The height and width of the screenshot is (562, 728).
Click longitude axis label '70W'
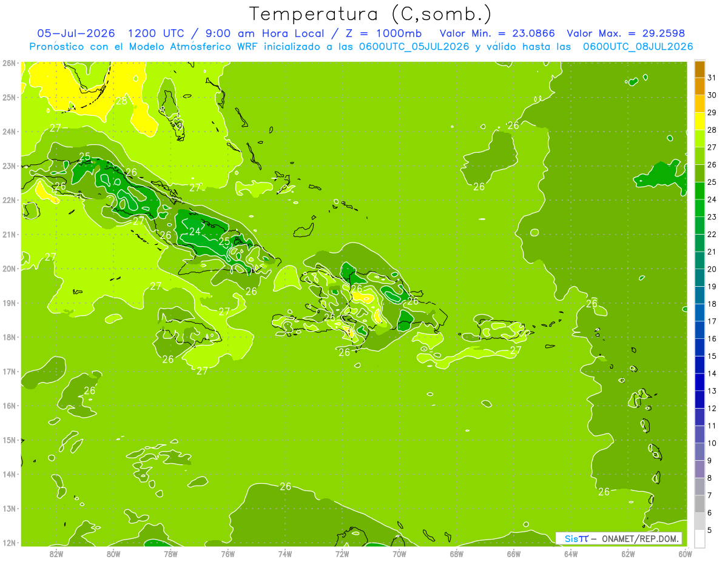tap(399, 554)
